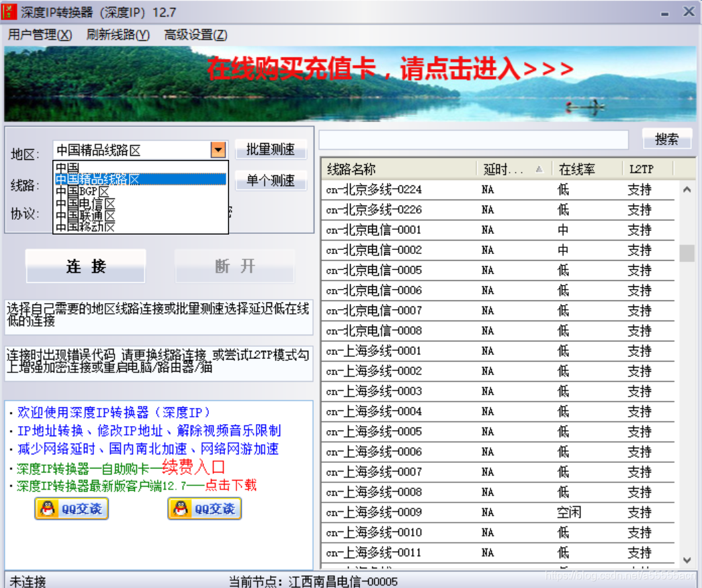Choose 中国联通区 in the region list
The width and height of the screenshot is (702, 588).
tap(140, 215)
